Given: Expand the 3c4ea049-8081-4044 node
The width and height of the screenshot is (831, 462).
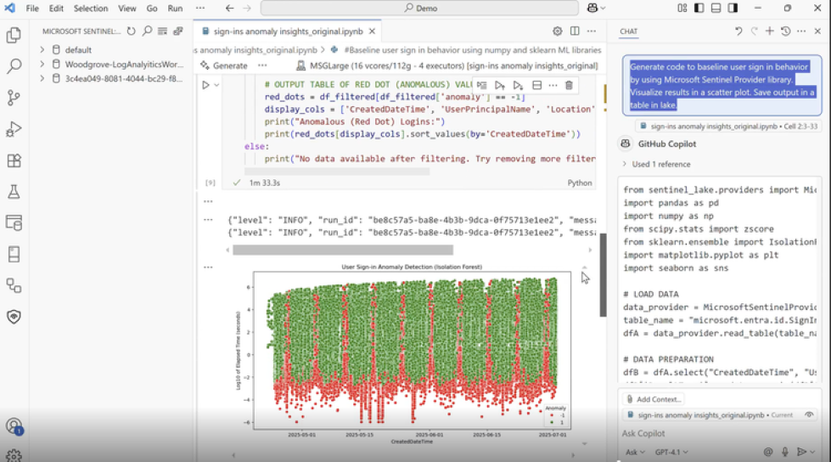Looking at the screenshot, I should pos(42,78).
